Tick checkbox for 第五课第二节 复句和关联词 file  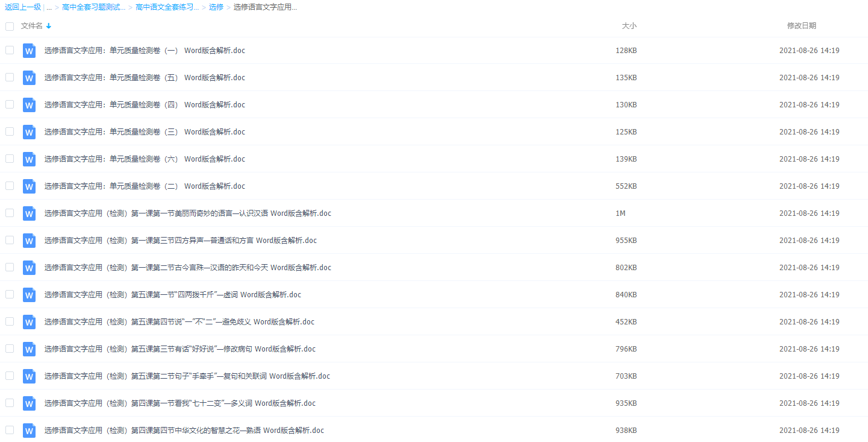[10, 376]
